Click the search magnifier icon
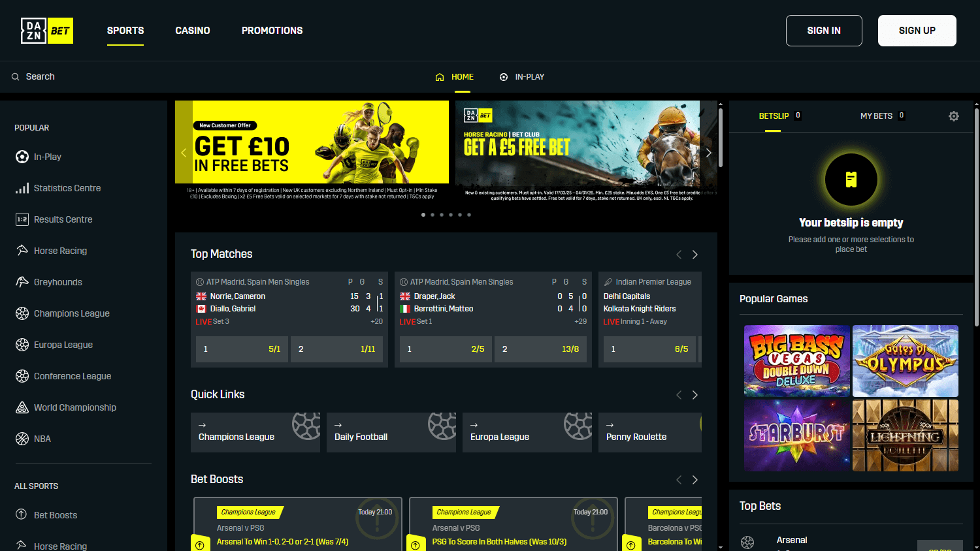Image resolution: width=980 pixels, height=551 pixels. click(15, 77)
